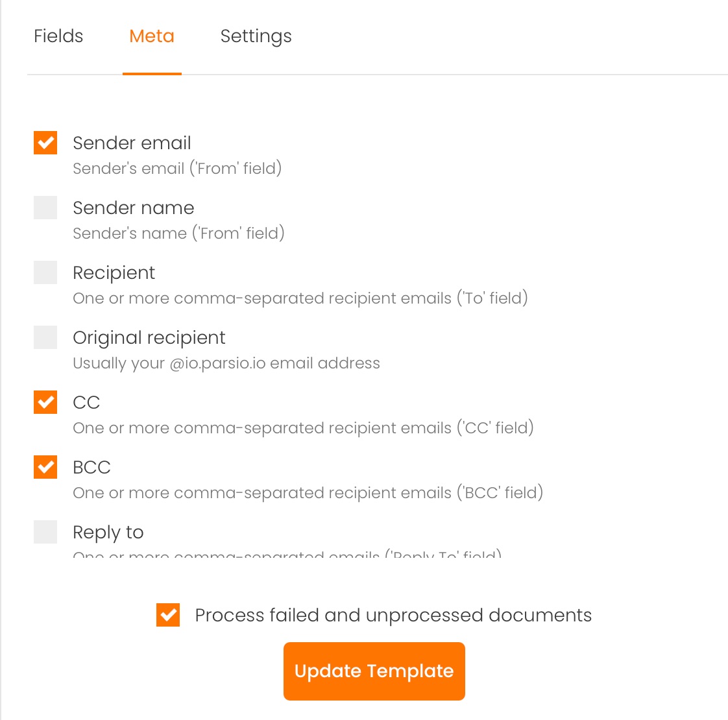
Task: Click the Recipient label text
Action: pyautogui.click(x=114, y=272)
